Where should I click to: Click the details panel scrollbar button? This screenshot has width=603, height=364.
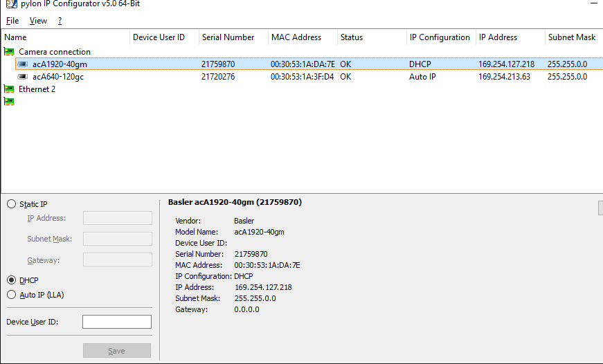[x=601, y=208]
